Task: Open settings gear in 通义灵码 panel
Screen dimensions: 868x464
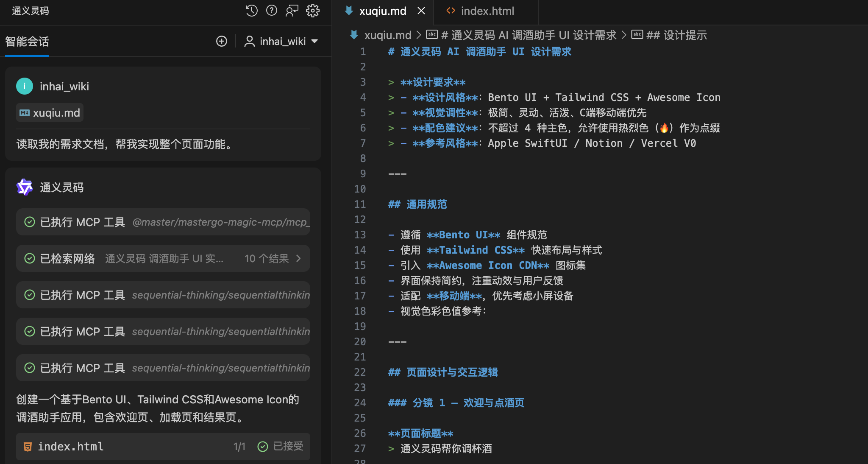Action: point(313,11)
